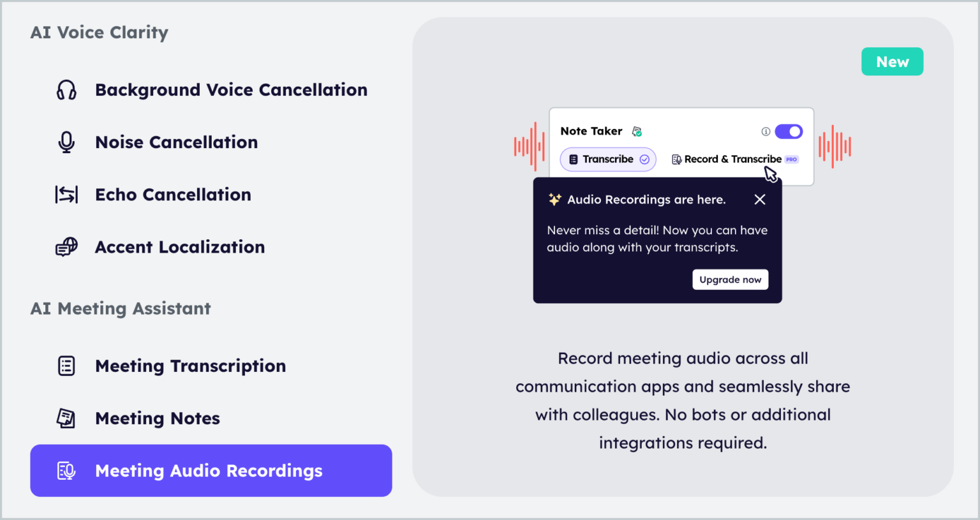This screenshot has width=980, height=520.
Task: Dismiss the Audio Recordings popup with the X
Action: (x=759, y=199)
